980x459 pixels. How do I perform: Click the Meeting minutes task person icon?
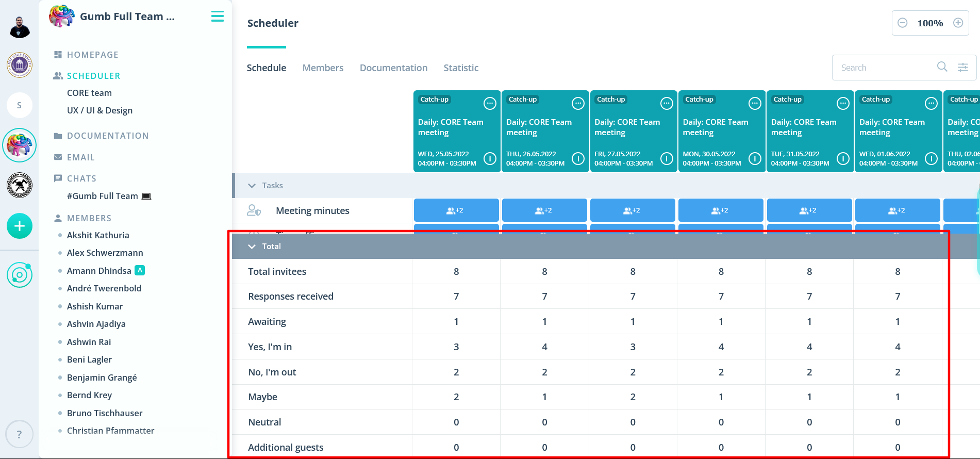pos(254,210)
